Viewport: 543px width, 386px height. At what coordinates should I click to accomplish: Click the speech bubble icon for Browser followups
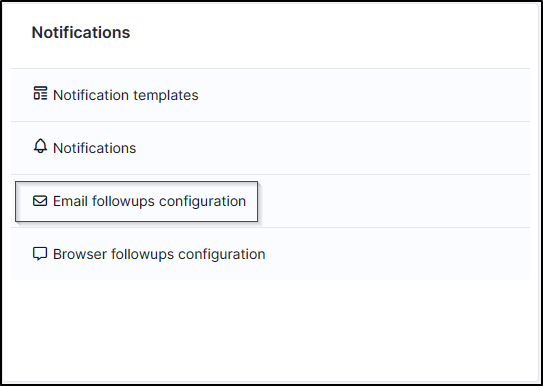[40, 253]
